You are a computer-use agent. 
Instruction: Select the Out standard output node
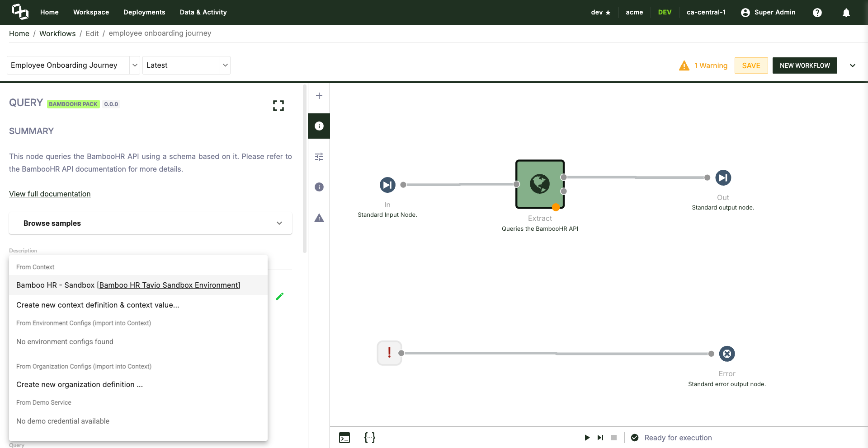coord(723,177)
